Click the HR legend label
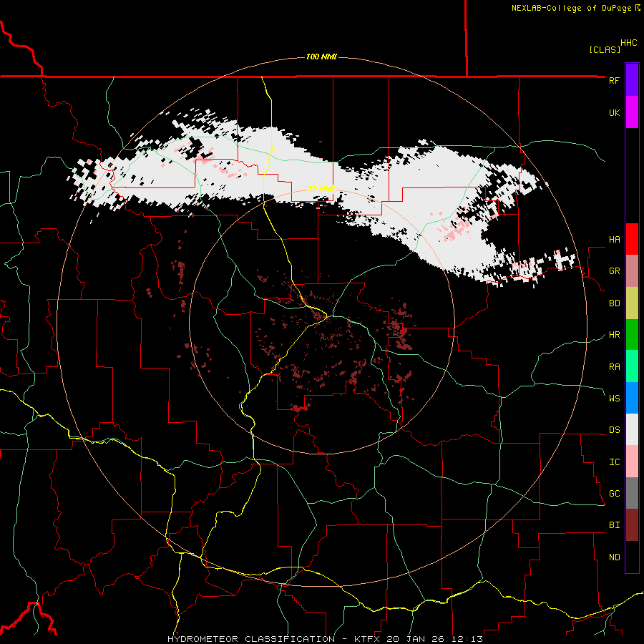This screenshot has width=644, height=644. (614, 335)
